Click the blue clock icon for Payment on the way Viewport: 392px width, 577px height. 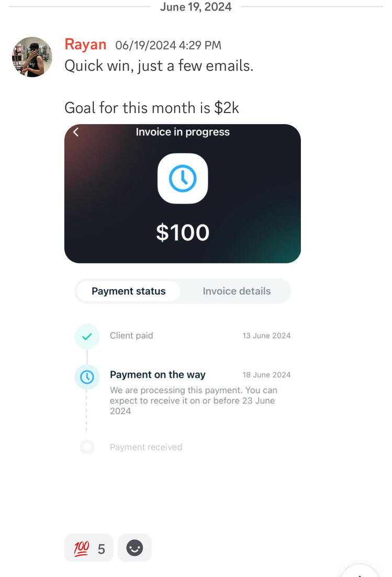coord(87,376)
